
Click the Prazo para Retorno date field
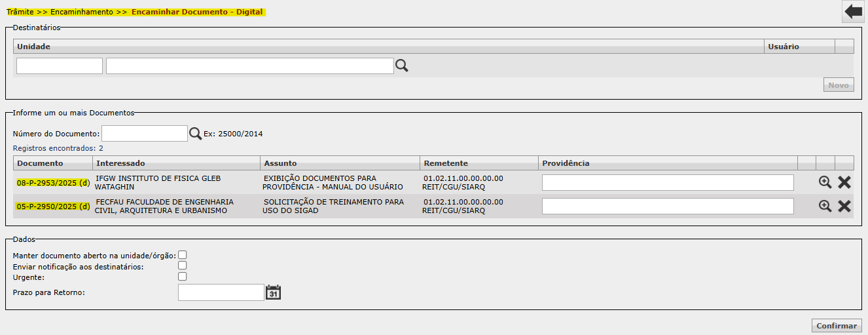coord(221,292)
